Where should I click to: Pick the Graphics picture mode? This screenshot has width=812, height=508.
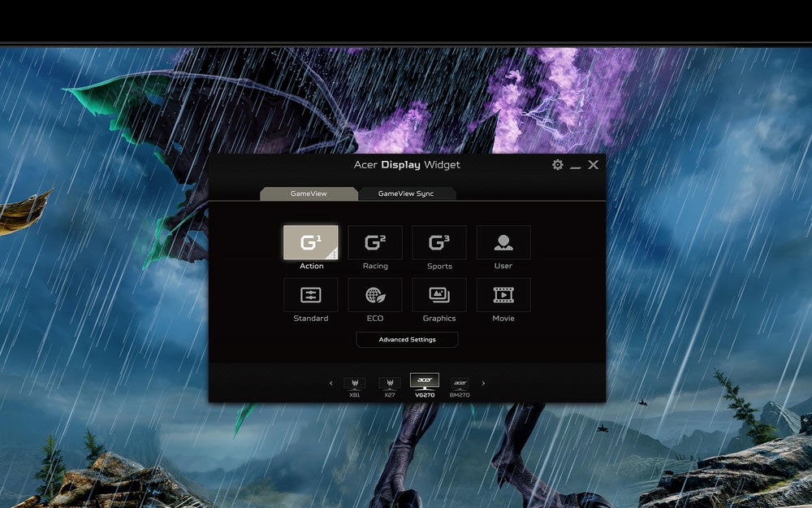click(439, 295)
